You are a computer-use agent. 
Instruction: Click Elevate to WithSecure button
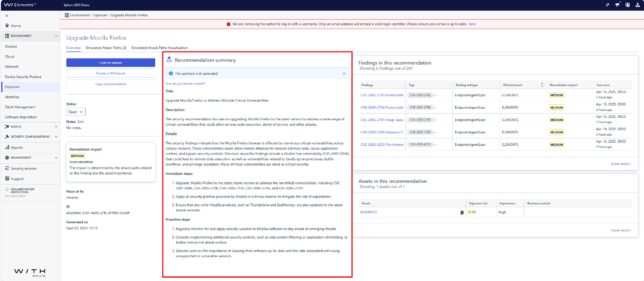coord(111,74)
